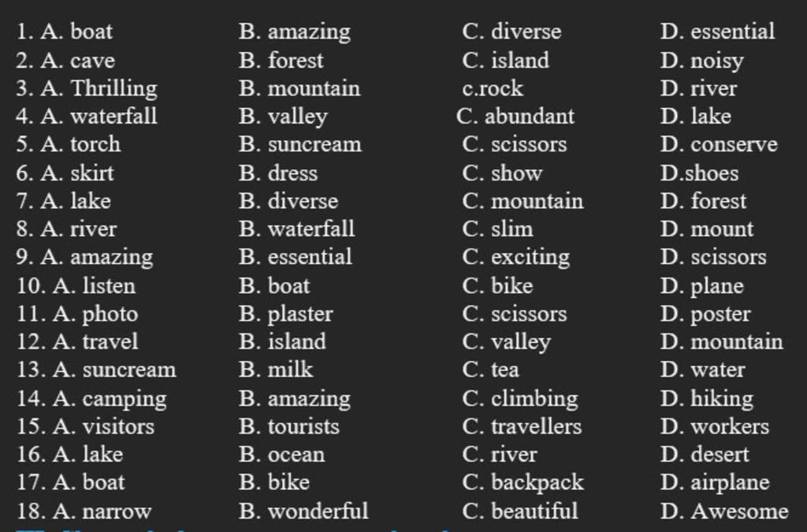Pick "A. Thrilling" in question 3
This screenshot has height=532, width=807.
(99, 88)
